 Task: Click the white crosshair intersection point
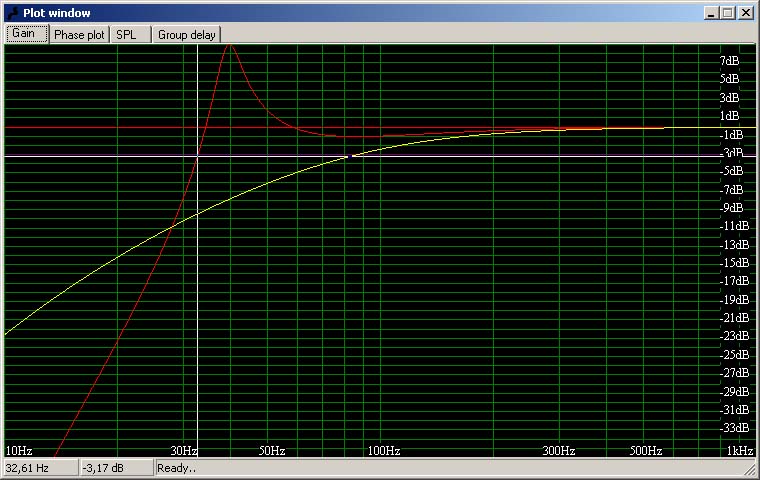197,156
